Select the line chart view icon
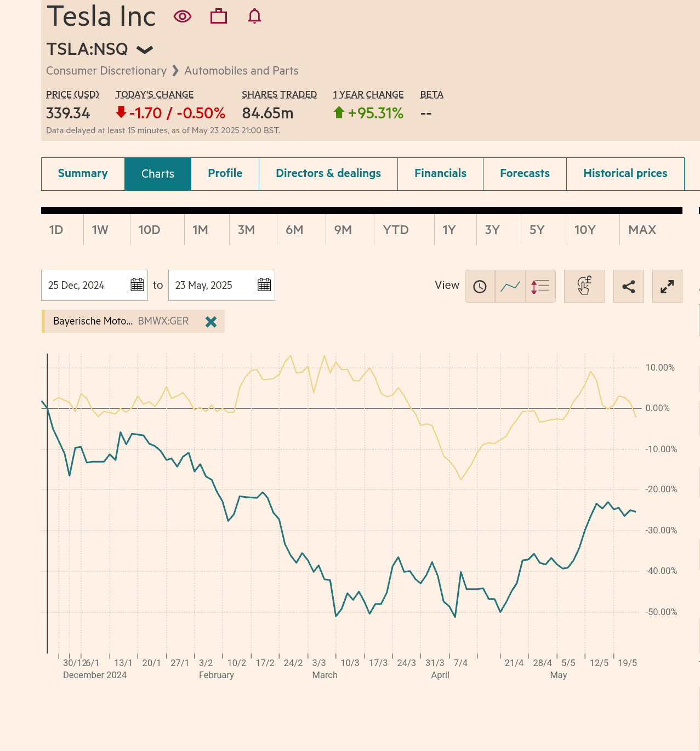This screenshot has width=700, height=751. [510, 286]
